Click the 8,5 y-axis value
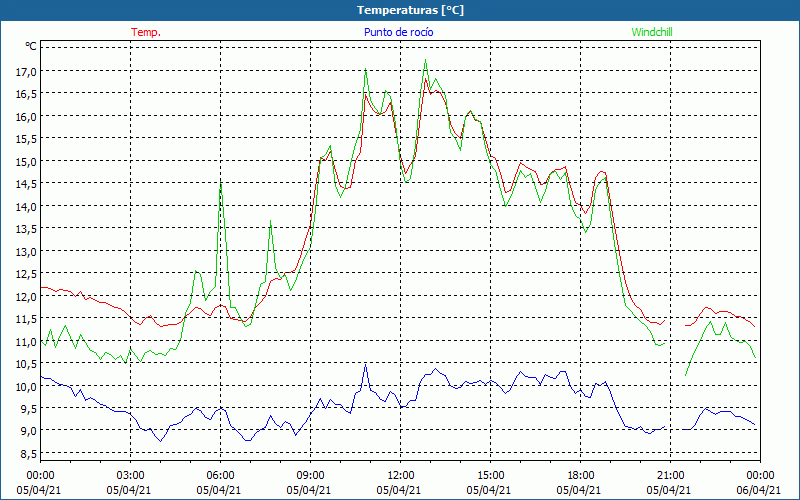 point(28,454)
